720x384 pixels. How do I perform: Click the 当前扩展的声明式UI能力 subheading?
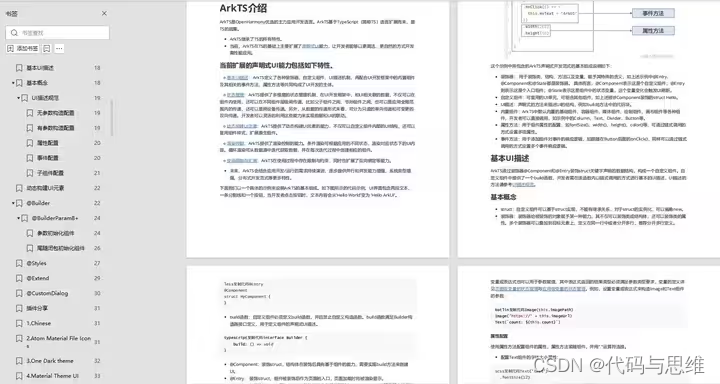pos(277,65)
